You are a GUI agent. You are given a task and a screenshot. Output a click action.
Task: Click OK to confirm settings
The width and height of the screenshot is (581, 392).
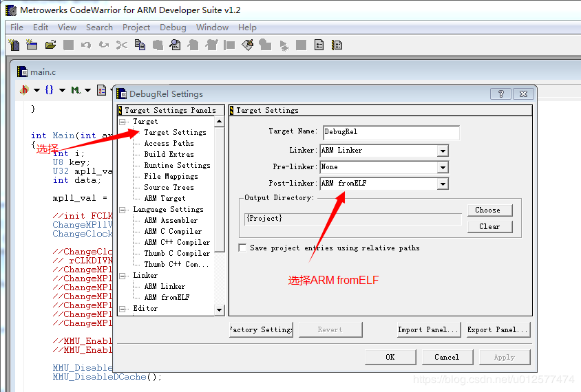coord(390,357)
